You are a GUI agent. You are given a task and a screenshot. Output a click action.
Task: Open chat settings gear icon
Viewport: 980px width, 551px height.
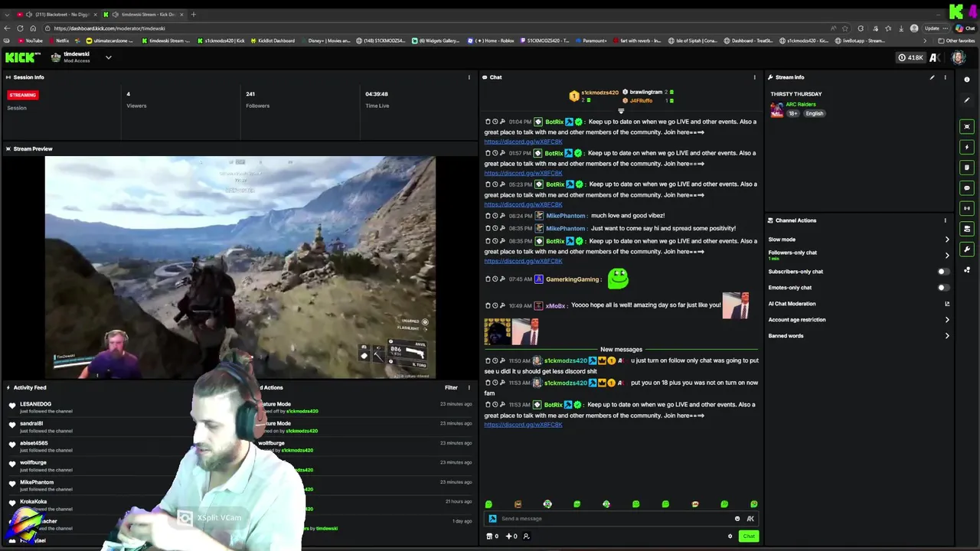point(730,536)
